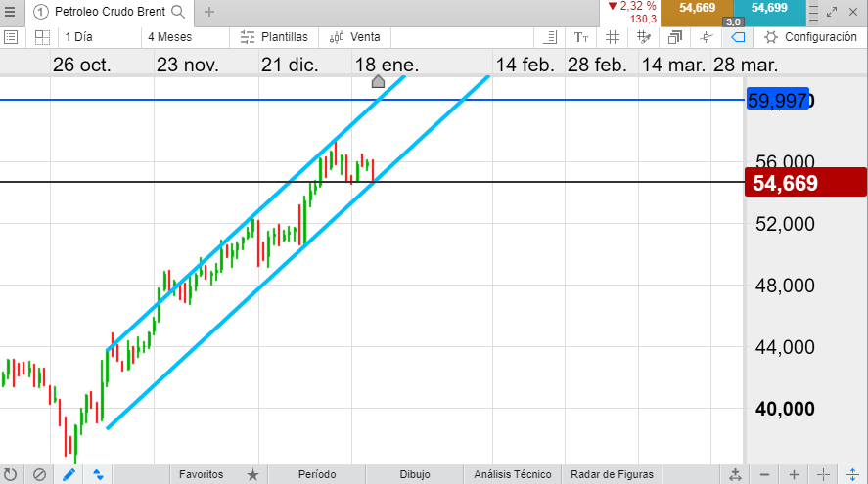Open Configuración settings
The image size is (868, 484).
click(x=810, y=37)
